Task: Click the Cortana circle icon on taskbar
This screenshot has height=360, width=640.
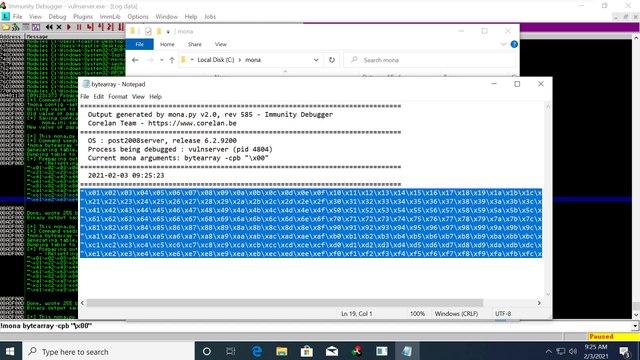Action: tap(207, 351)
